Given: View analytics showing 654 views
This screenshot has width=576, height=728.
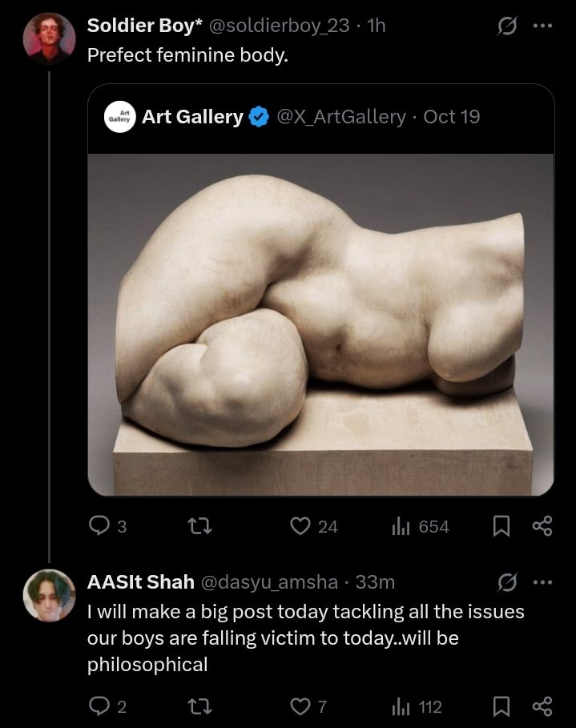Looking at the screenshot, I should click(x=401, y=526).
